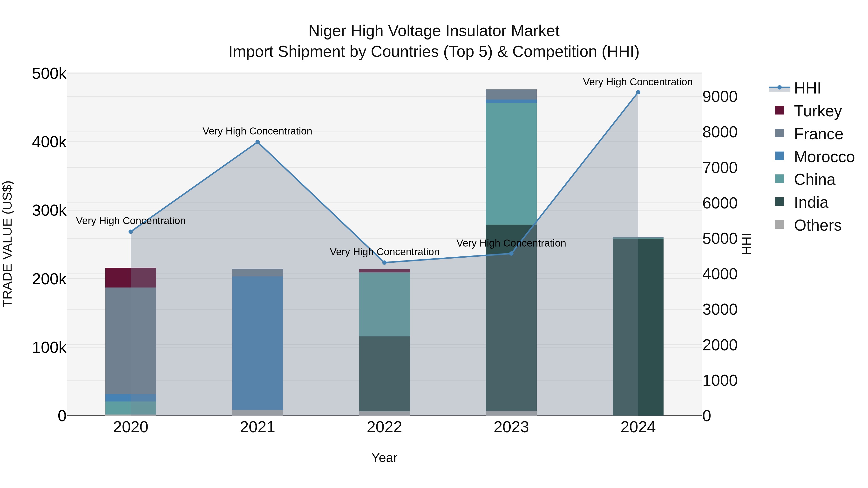Click the HHI peak marker for 2021

[x=258, y=142]
